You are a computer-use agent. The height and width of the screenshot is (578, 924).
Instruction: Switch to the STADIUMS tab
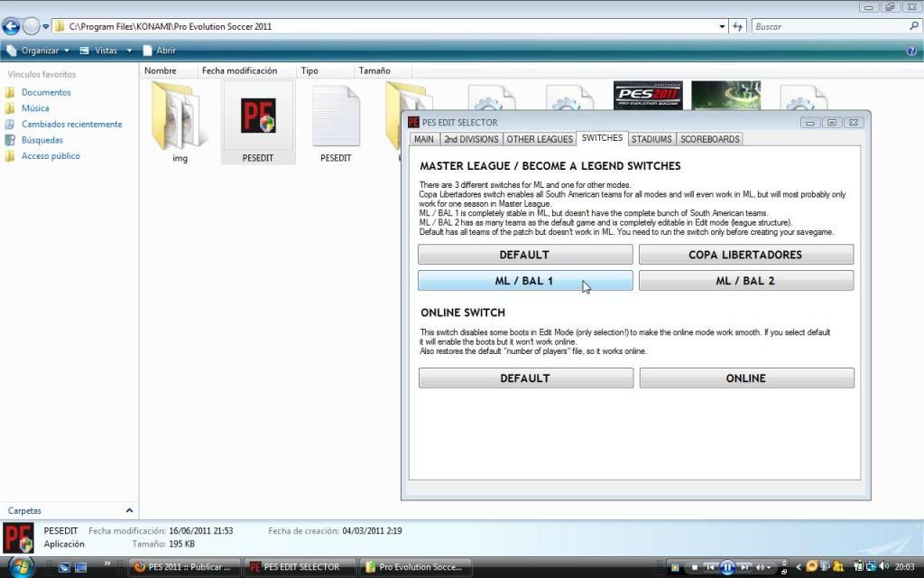point(651,138)
